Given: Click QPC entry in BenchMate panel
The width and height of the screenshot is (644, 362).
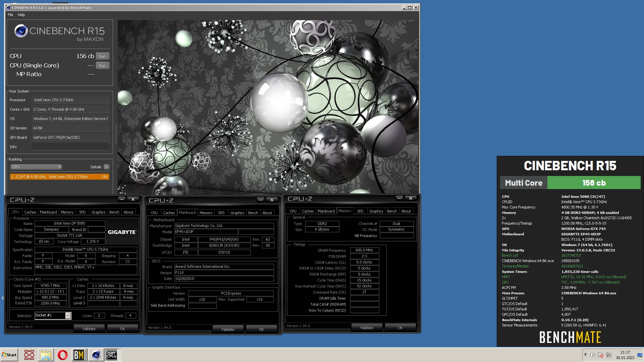Looking at the screenshot, I should pos(505,282).
